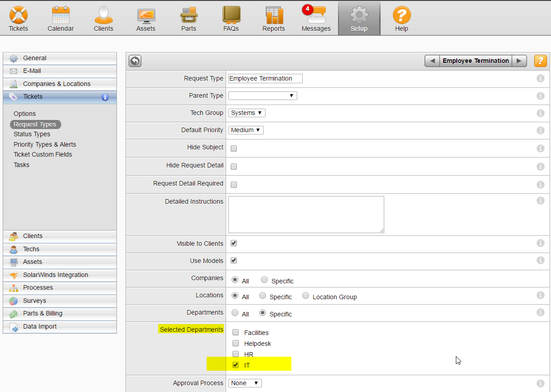
Task: Show info for Default Priority field
Action: (x=540, y=130)
